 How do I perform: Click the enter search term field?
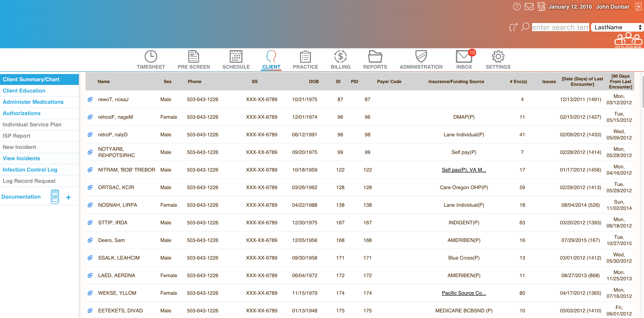[560, 27]
